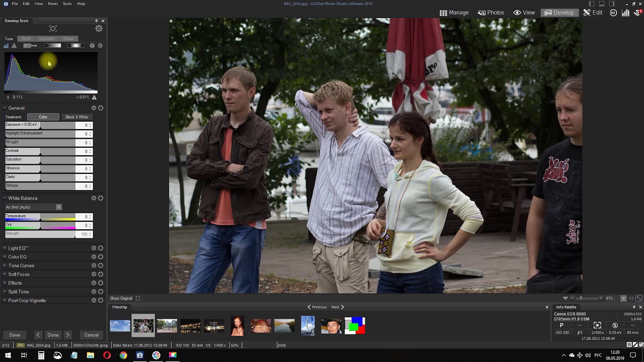This screenshot has height=362, width=644.
Task: Select the radial gradient tool
Action: tap(75, 46)
